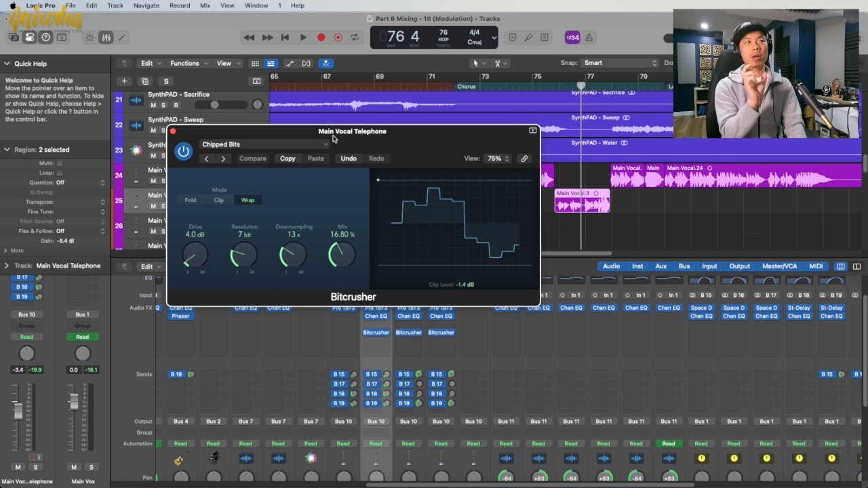Click the Show Automation icon
Image resolution: width=868 pixels, height=488 pixels.
pos(290,64)
